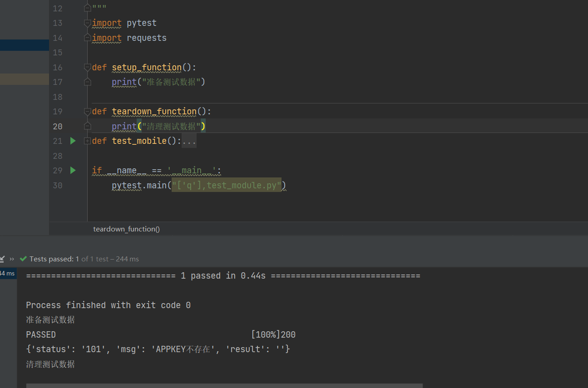Click the word 'requests' on the import line
This screenshot has height=388, width=588.
(147, 38)
